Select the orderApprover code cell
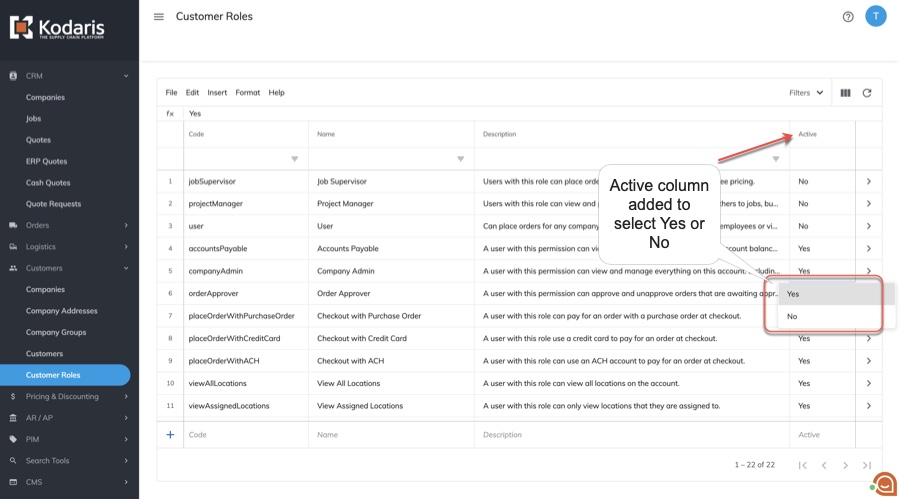Viewport: 900px width, 499px height. (246, 293)
